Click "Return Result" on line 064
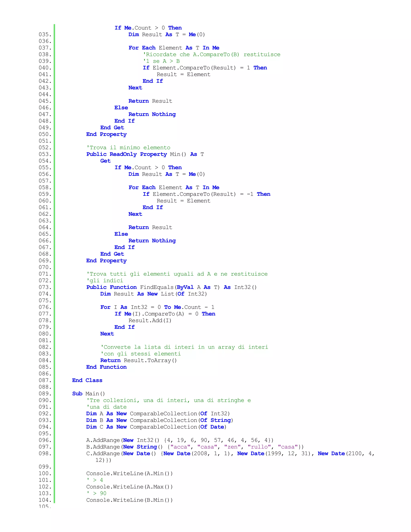The width and height of the screenshot is (411, 532). [150, 227]
